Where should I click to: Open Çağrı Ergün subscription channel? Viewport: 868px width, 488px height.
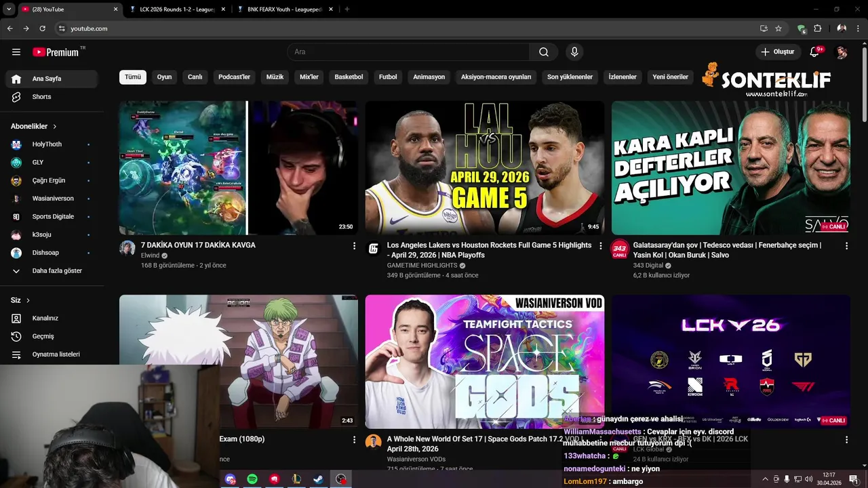pyautogui.click(x=52, y=181)
